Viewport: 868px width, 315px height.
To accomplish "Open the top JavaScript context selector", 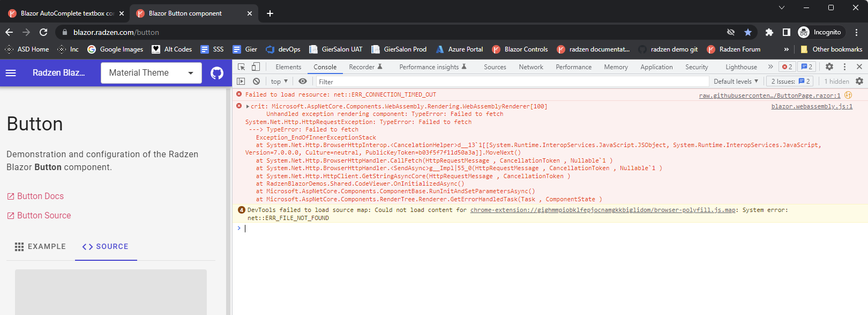I will (279, 82).
